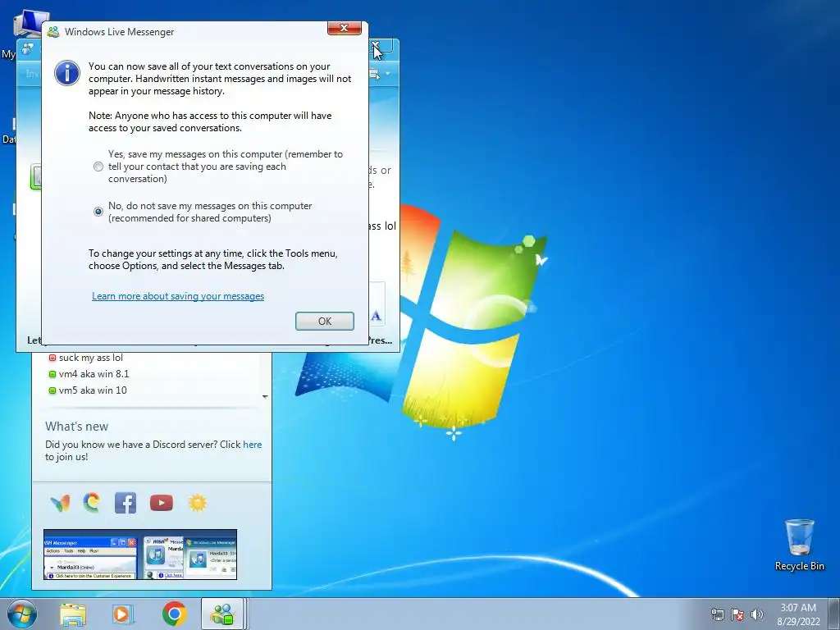The height and width of the screenshot is (630, 840).
Task: Click the 'What's new' heading
Action: pos(76,427)
